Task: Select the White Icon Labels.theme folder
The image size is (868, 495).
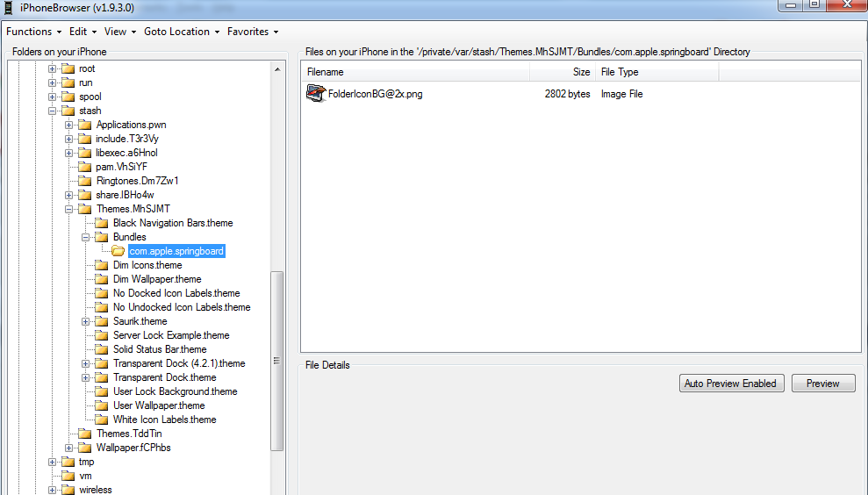Action: coord(164,420)
